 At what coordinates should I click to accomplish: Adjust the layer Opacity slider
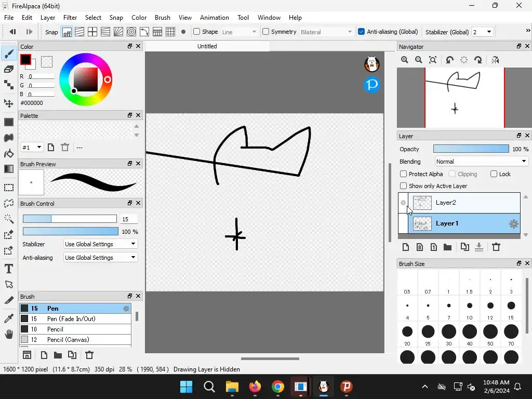471,149
